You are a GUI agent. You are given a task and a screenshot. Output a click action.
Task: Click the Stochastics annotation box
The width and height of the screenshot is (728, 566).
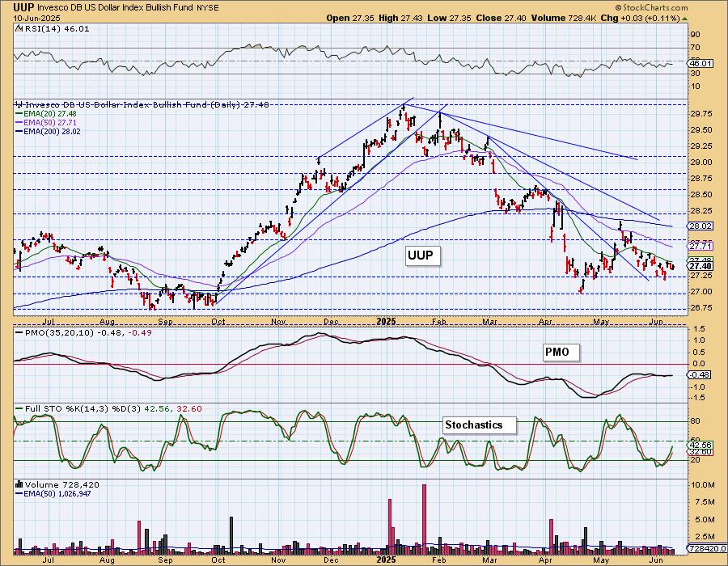click(x=479, y=425)
